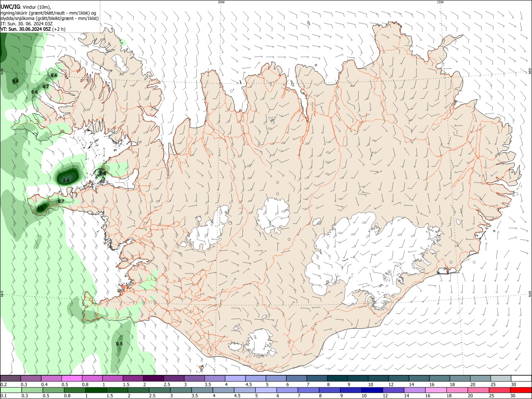The height and width of the screenshot is (399, 532).
Task: Click the 2.6 precipitation value on the map
Action: tap(66, 180)
